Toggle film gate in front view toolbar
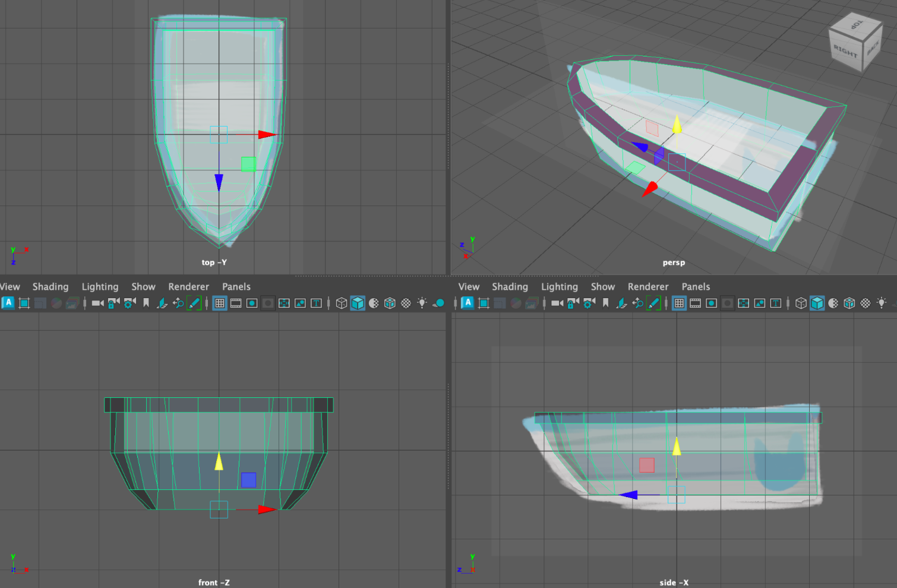This screenshot has height=588, width=897. click(x=236, y=303)
